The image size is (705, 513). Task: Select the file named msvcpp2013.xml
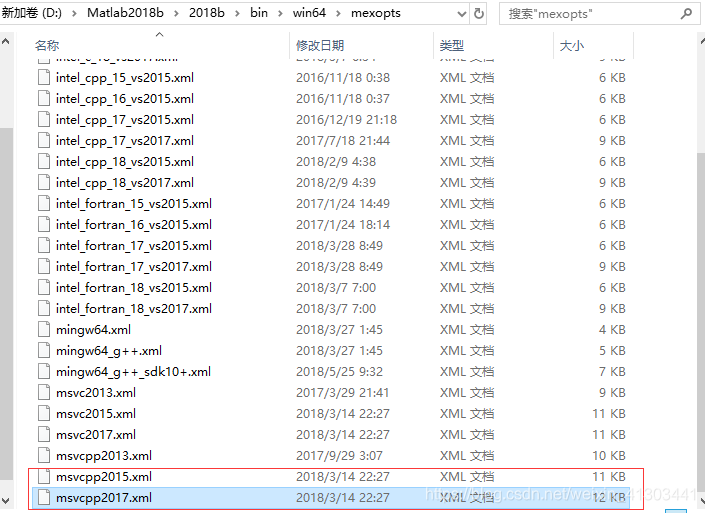(104, 455)
